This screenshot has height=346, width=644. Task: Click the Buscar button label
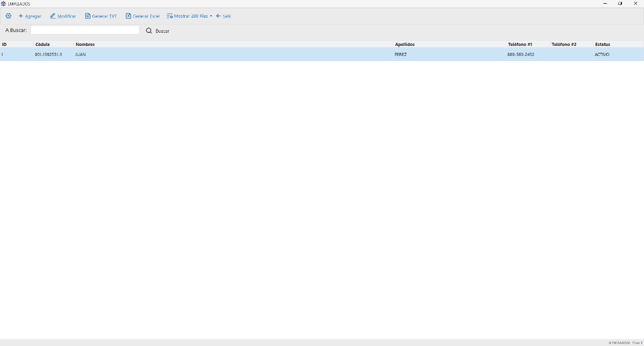162,31
